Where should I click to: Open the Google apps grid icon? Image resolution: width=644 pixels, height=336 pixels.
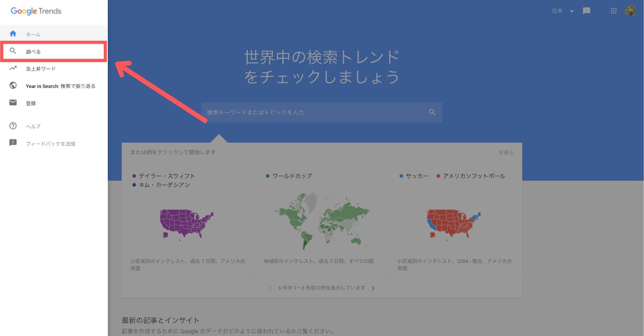click(613, 11)
